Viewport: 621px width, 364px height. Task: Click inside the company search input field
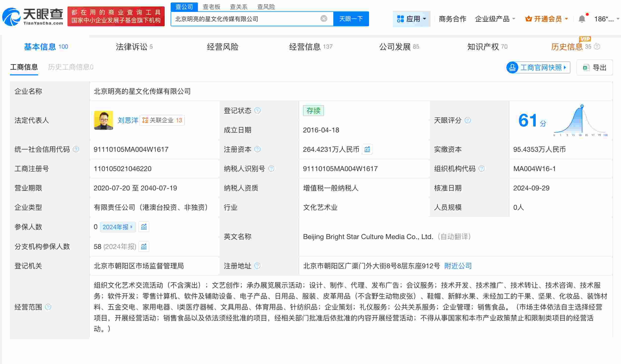click(248, 18)
